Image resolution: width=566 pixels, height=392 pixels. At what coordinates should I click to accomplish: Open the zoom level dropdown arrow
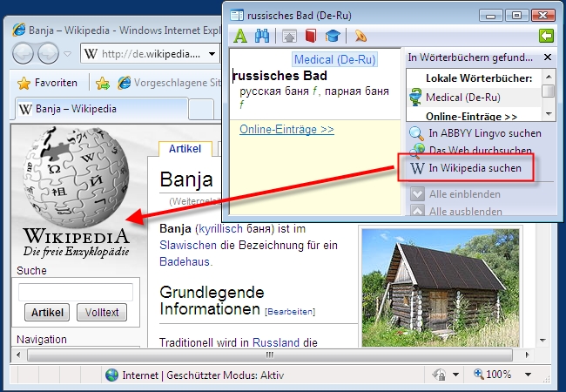[x=528, y=375]
